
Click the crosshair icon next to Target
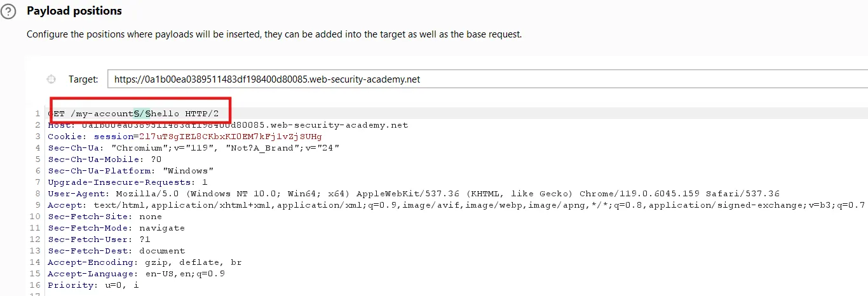pyautogui.click(x=51, y=79)
